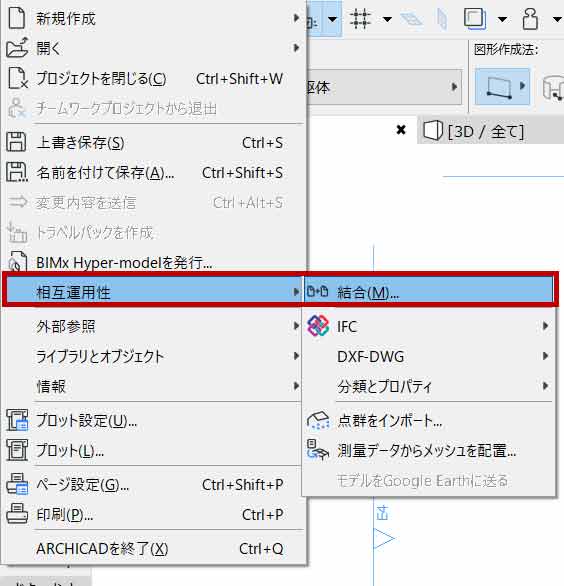
Task: Open the trace reference dropdown arrow
Action: pos(502,19)
